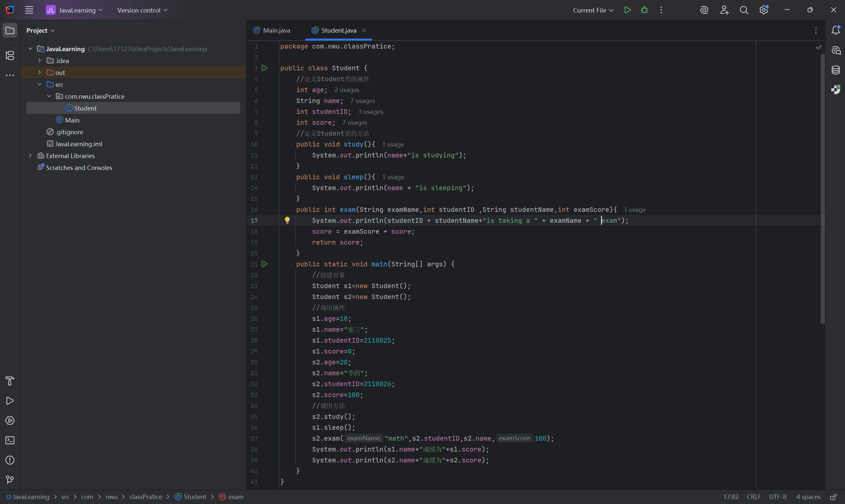Open the Current File run configuration dropdown
Image resolution: width=845 pixels, height=504 pixels.
[593, 10]
